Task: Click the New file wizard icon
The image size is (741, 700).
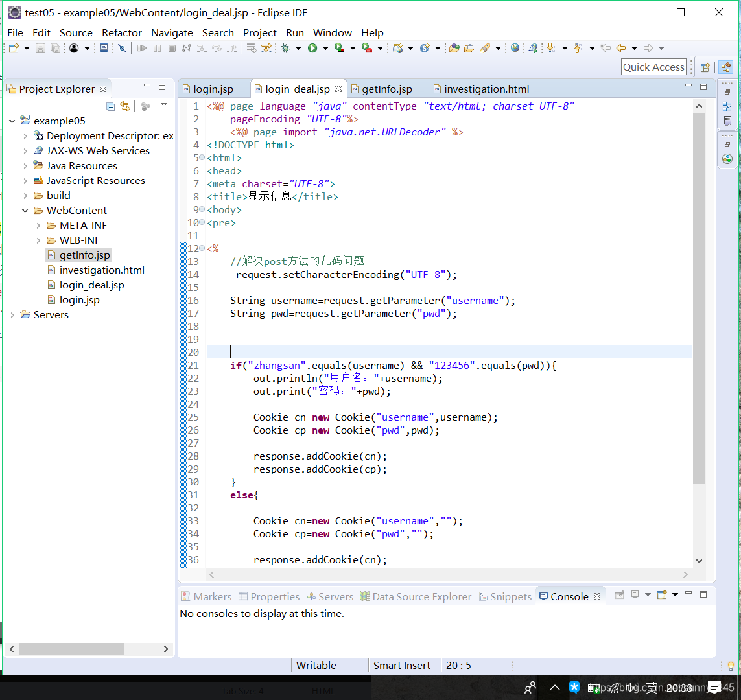Action: (x=14, y=48)
